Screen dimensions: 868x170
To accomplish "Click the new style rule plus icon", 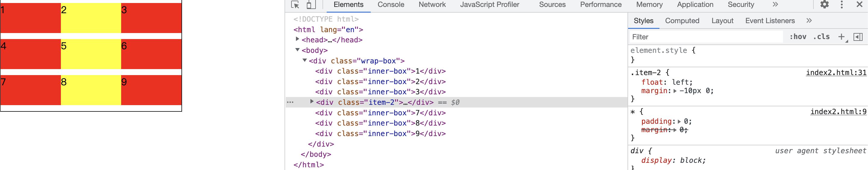I will pyautogui.click(x=842, y=37).
